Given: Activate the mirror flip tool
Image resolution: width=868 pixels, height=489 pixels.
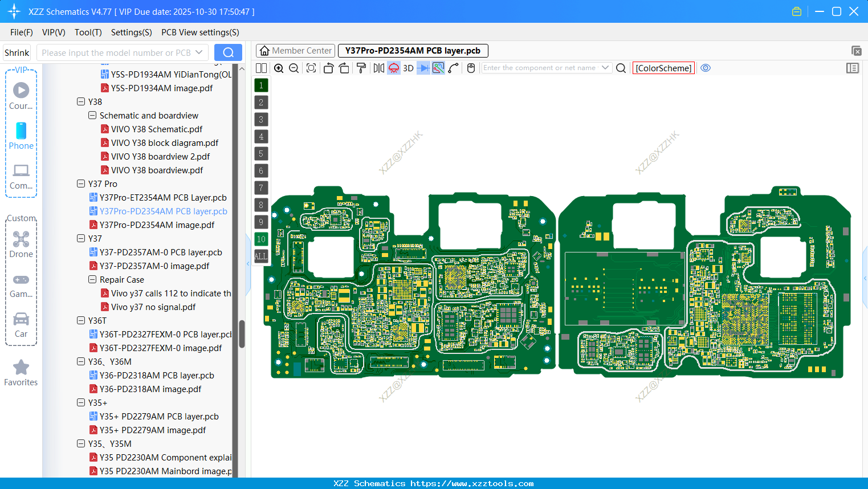Looking at the screenshot, I should [x=379, y=68].
